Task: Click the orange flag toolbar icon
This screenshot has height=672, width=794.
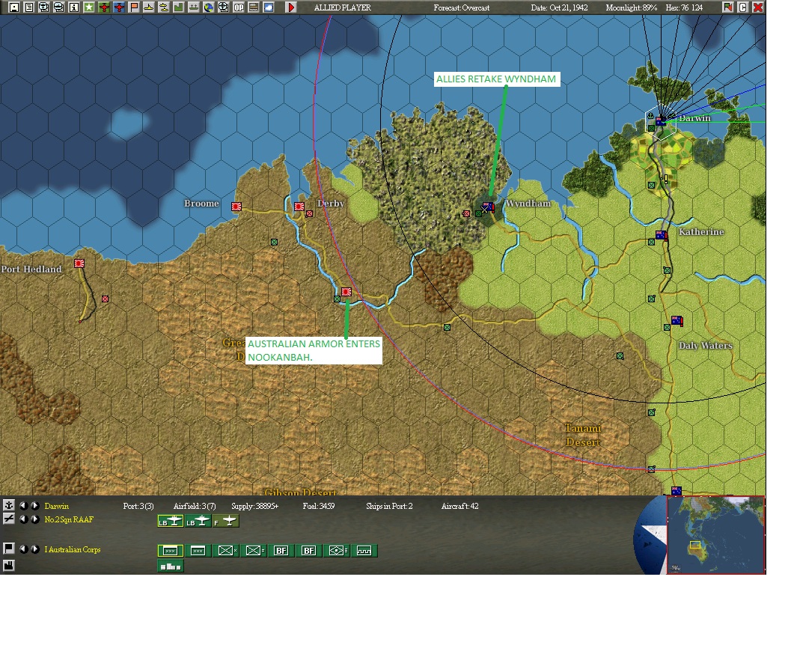Action: [134, 7]
